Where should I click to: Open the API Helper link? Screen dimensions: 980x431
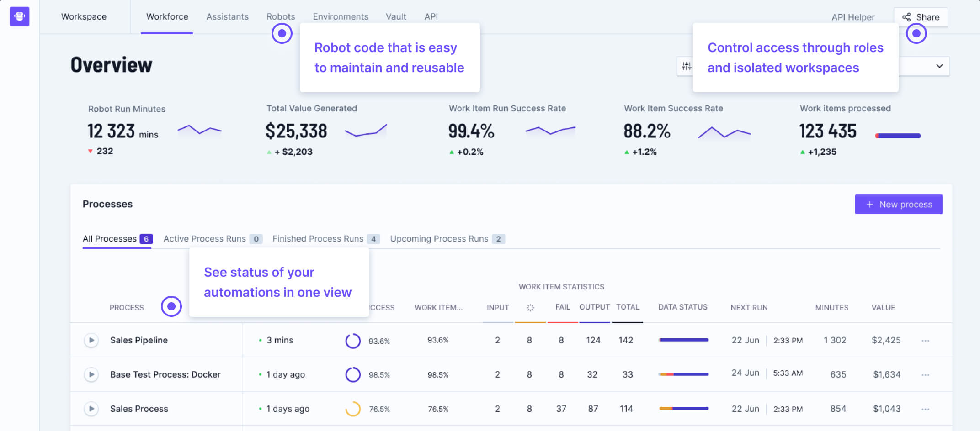[x=853, y=17]
